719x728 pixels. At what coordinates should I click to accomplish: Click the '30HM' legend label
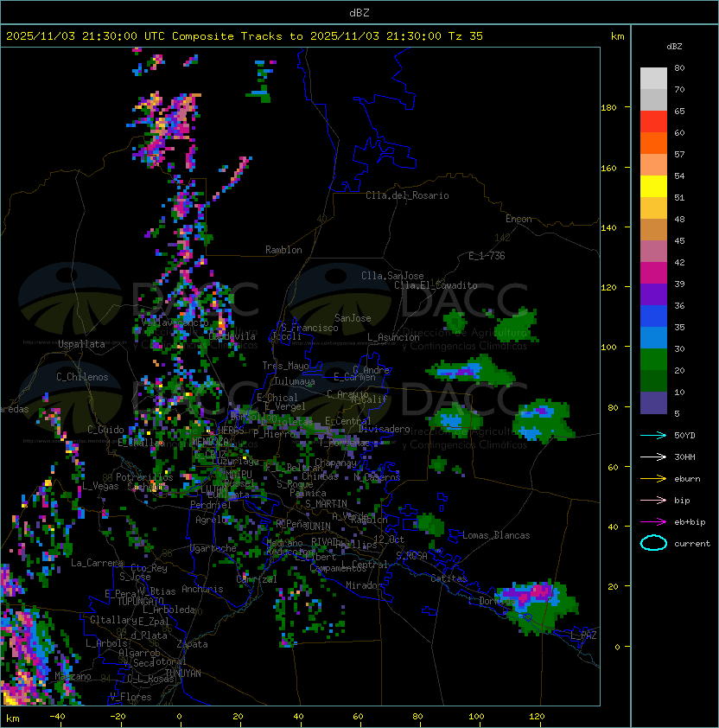[684, 457]
